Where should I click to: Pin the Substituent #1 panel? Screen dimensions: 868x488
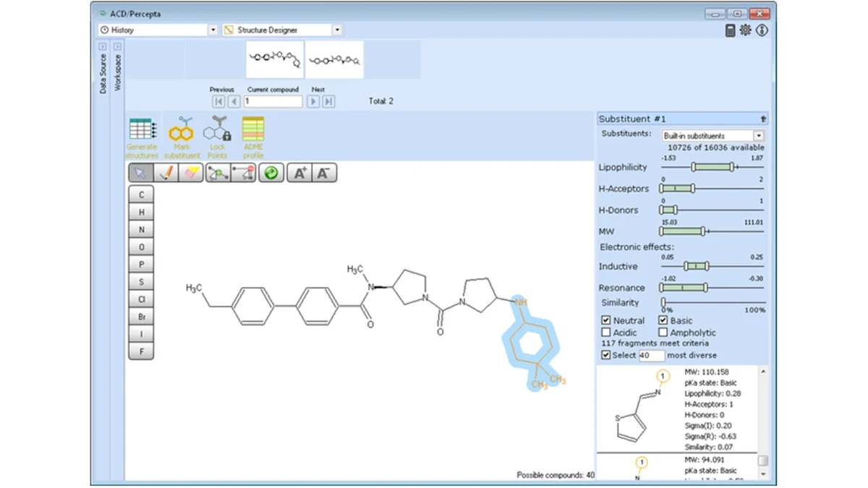pos(763,119)
